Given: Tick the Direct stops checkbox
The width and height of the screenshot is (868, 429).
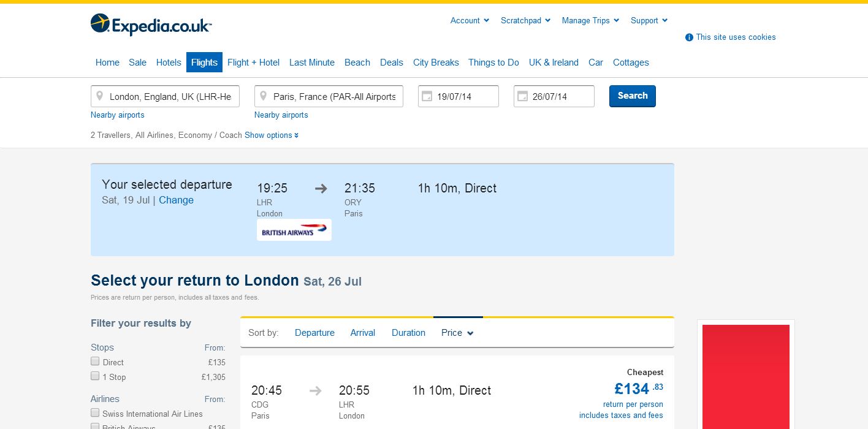Looking at the screenshot, I should tap(95, 362).
